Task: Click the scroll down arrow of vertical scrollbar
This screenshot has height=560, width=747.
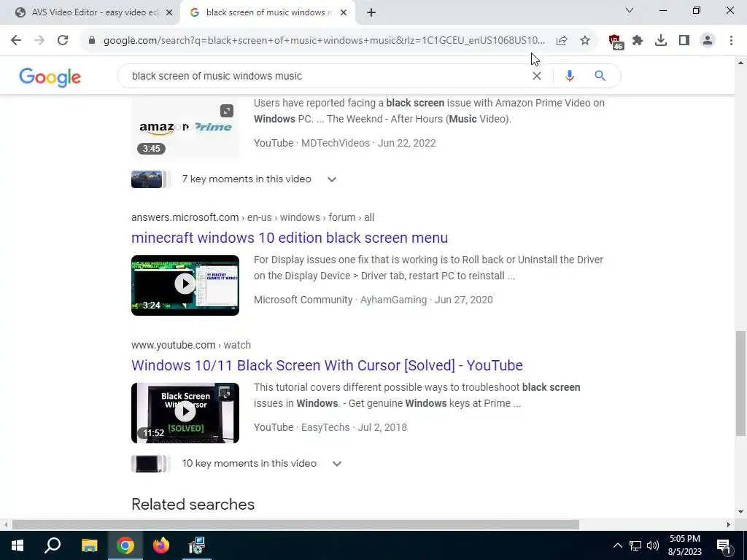Action: coord(741,512)
